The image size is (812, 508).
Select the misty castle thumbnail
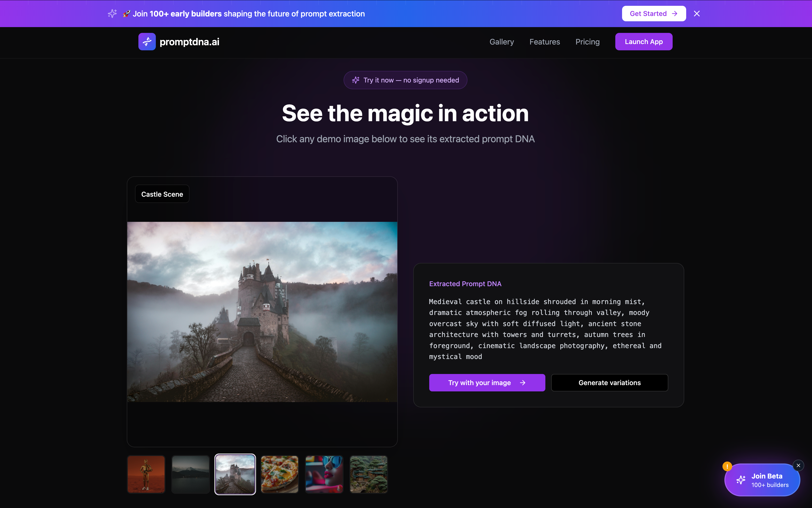(235, 474)
